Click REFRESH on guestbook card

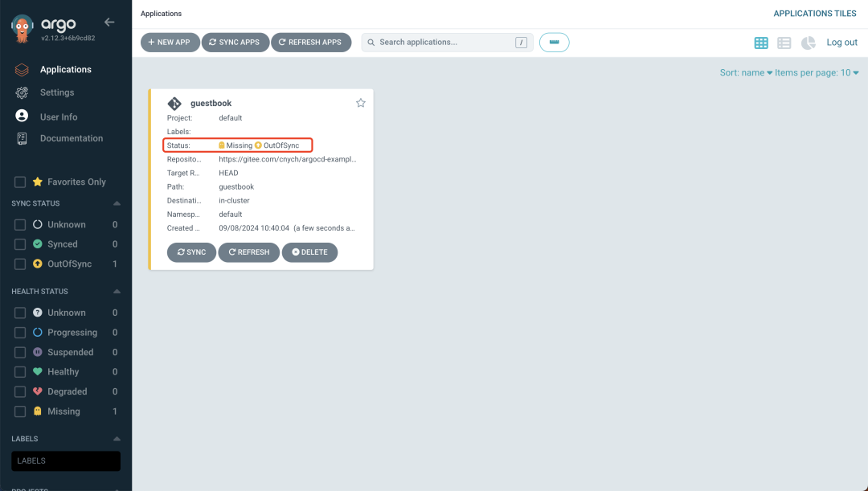point(248,252)
